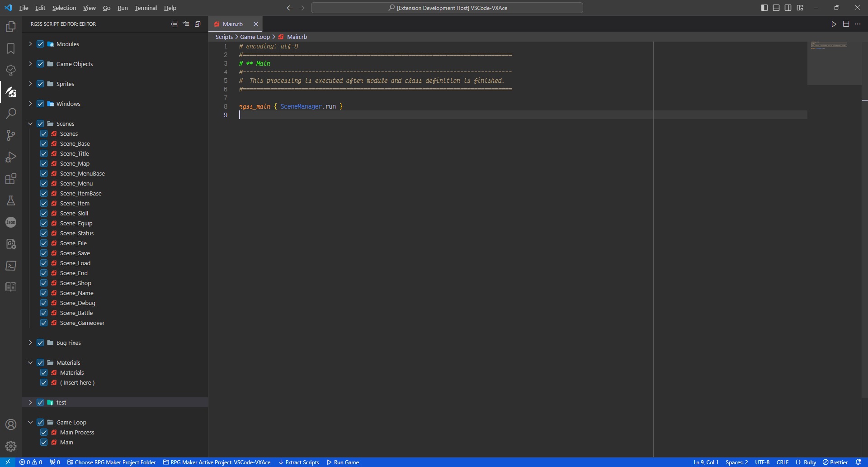Uncheck the Game Objects checkbox

tap(40, 64)
